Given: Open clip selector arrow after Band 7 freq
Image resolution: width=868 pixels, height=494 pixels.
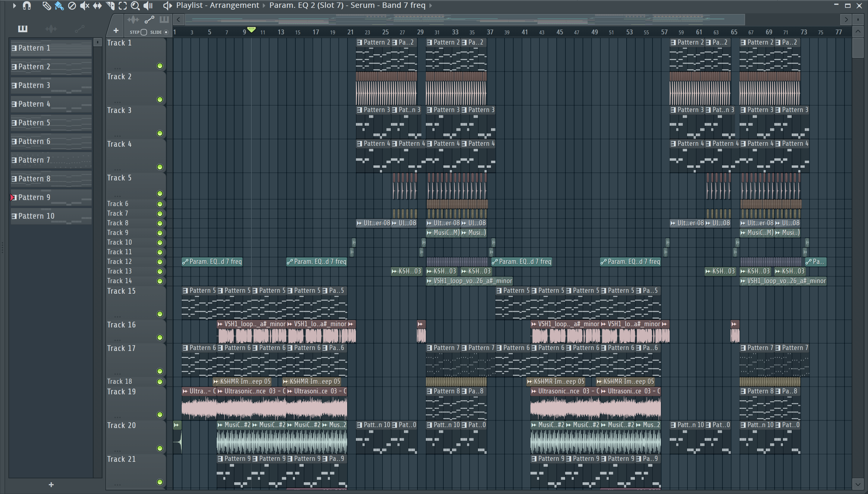Looking at the screenshot, I should [431, 5].
